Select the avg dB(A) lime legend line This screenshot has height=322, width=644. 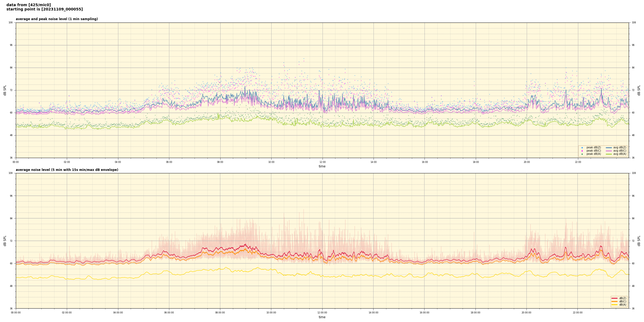[x=609, y=154]
